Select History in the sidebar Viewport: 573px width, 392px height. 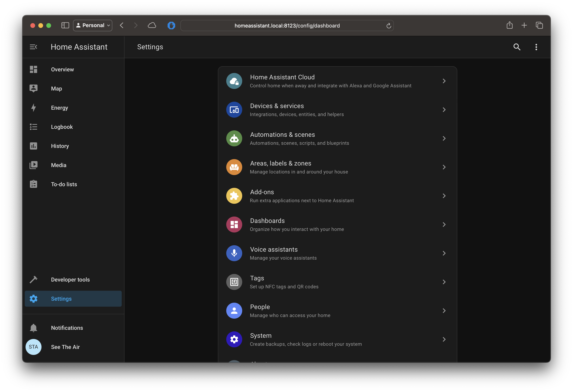pos(60,146)
